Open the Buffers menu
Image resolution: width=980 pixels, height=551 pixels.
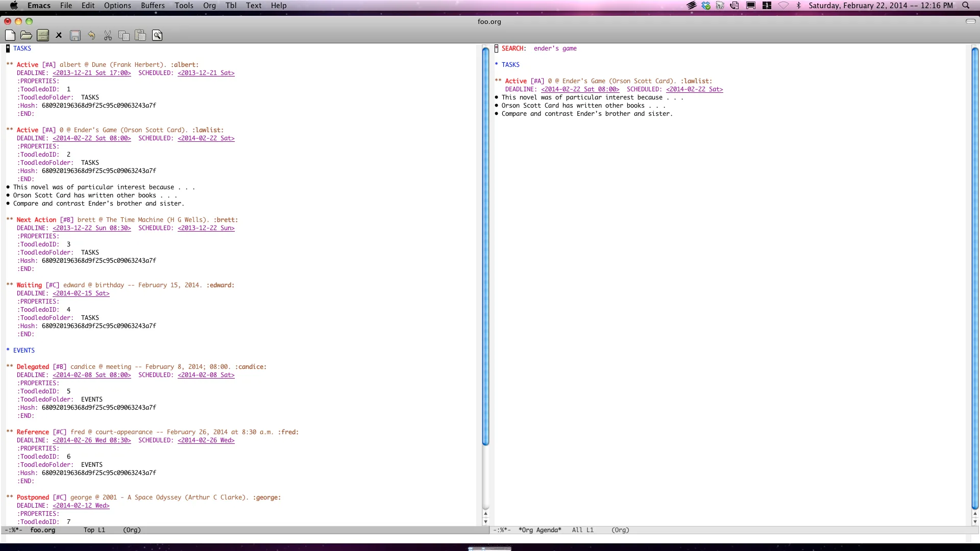tap(153, 6)
